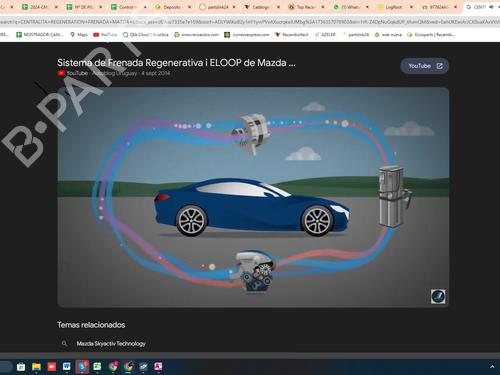The image size is (500, 375).
Task: Open the Ecooparts Recambios bookmark
Action: pos(431,34)
